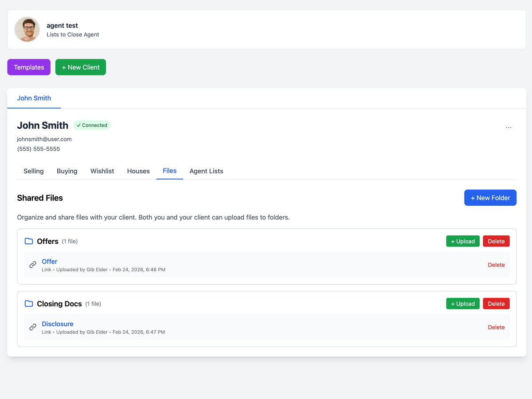Open the Agent Lists tab
Image resolution: width=532 pixels, height=399 pixels.
(206, 171)
